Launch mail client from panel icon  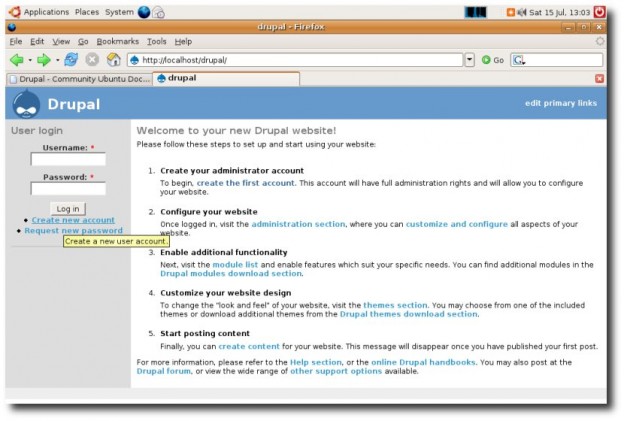(159, 12)
